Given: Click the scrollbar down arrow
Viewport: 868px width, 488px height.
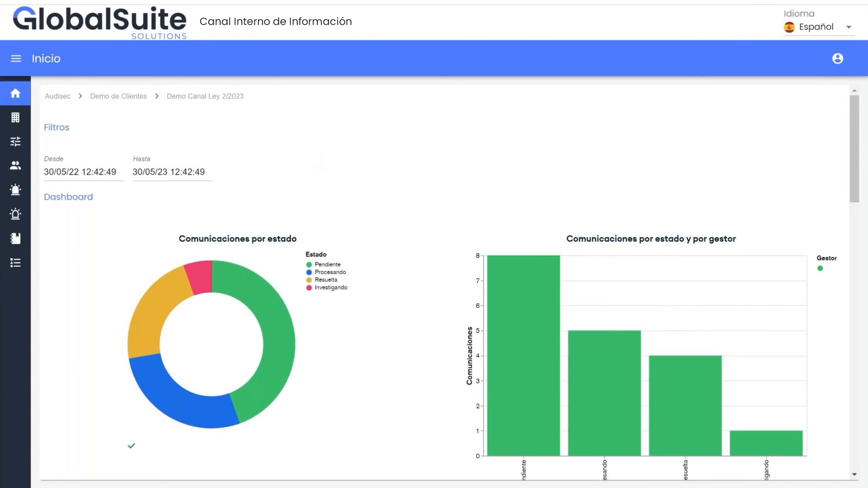Looking at the screenshot, I should coord(854,474).
